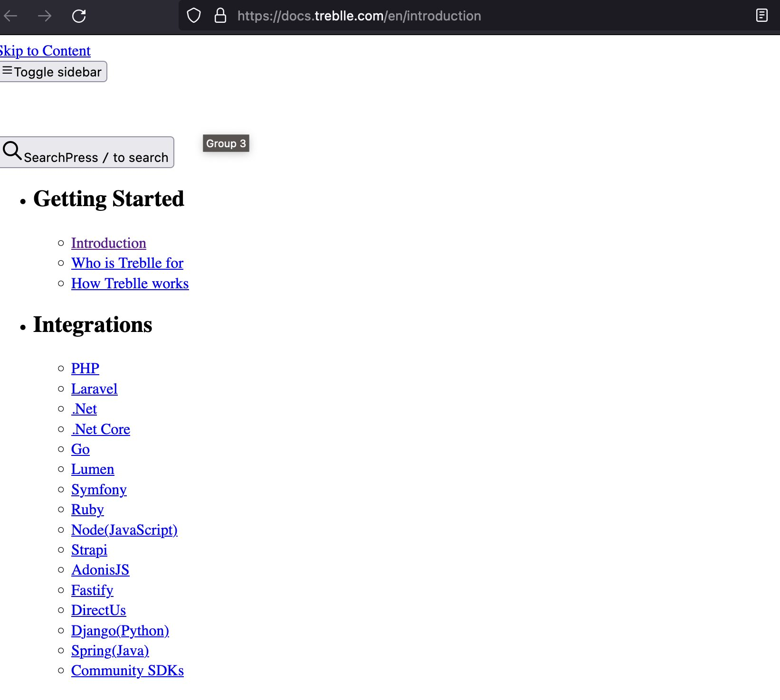Open the Community SDKs link

[x=128, y=671]
